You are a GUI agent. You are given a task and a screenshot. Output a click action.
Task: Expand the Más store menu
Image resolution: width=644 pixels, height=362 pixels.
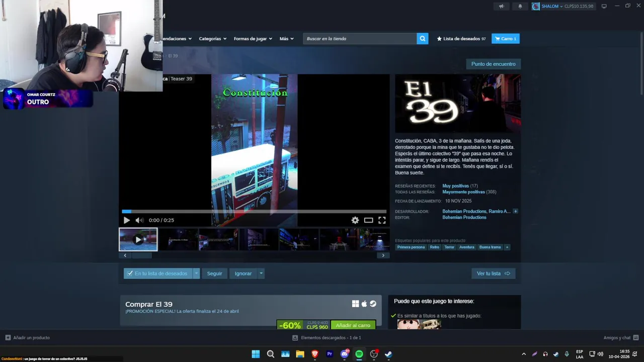pyautogui.click(x=287, y=39)
